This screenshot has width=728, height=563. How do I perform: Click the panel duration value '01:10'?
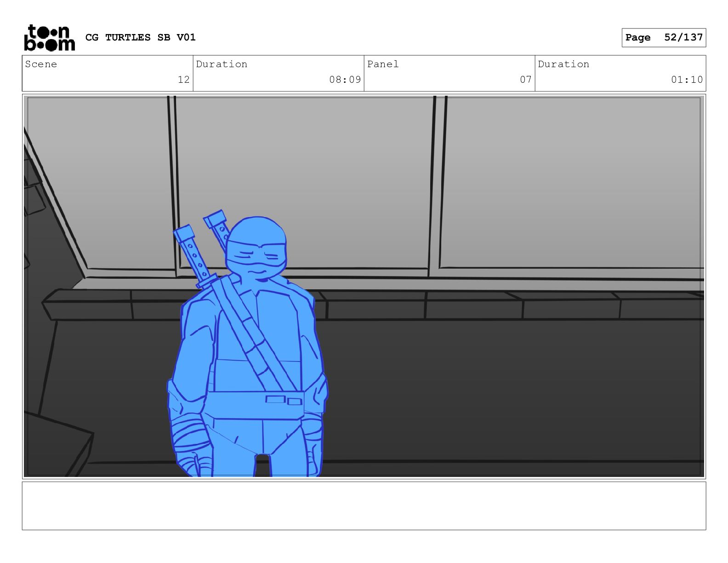(687, 80)
